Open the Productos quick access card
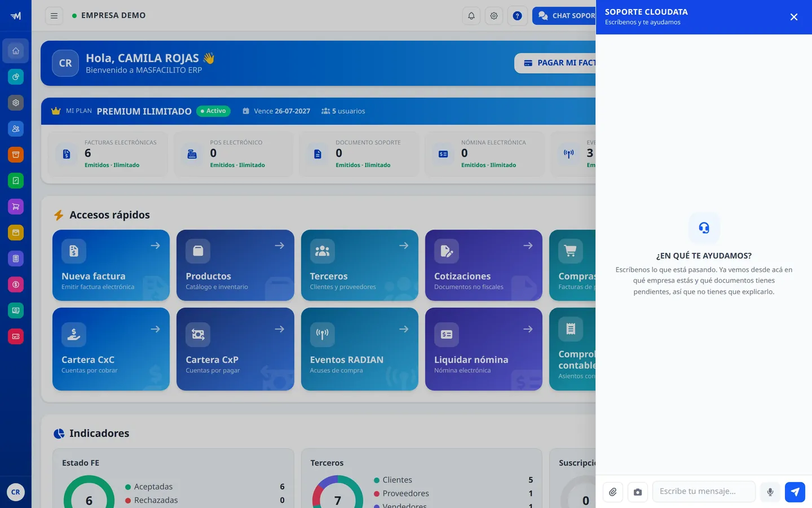The width and height of the screenshot is (812, 508). (x=235, y=265)
